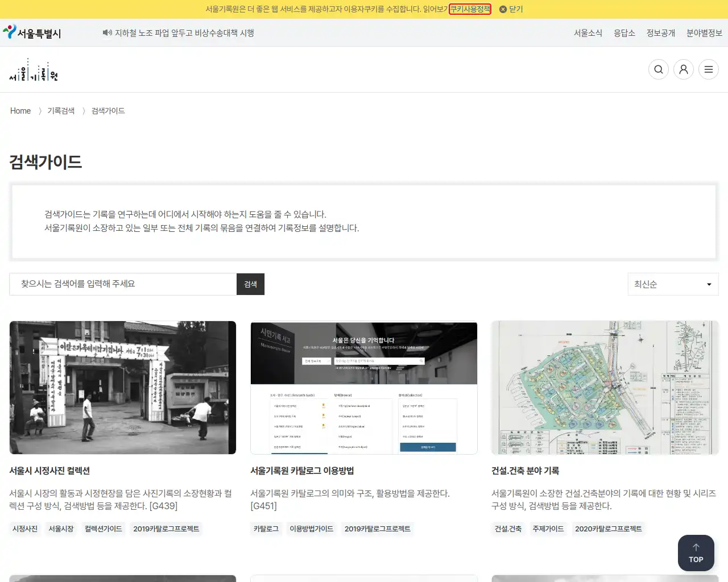728x582 pixels.
Task: Go to 기록검색 breadcrumb
Action: click(x=61, y=111)
